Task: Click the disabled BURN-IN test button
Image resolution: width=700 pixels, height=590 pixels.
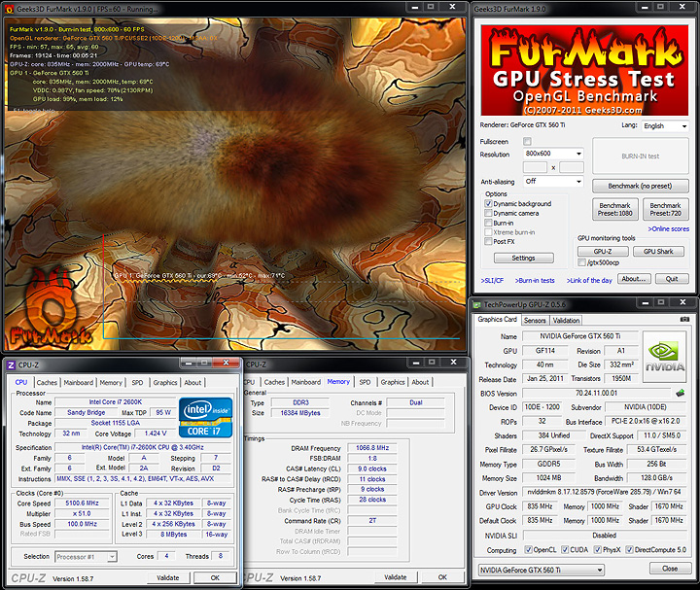Action: [x=640, y=156]
